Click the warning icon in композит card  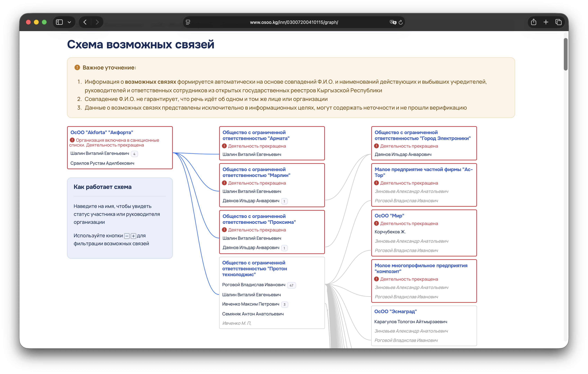pos(377,279)
